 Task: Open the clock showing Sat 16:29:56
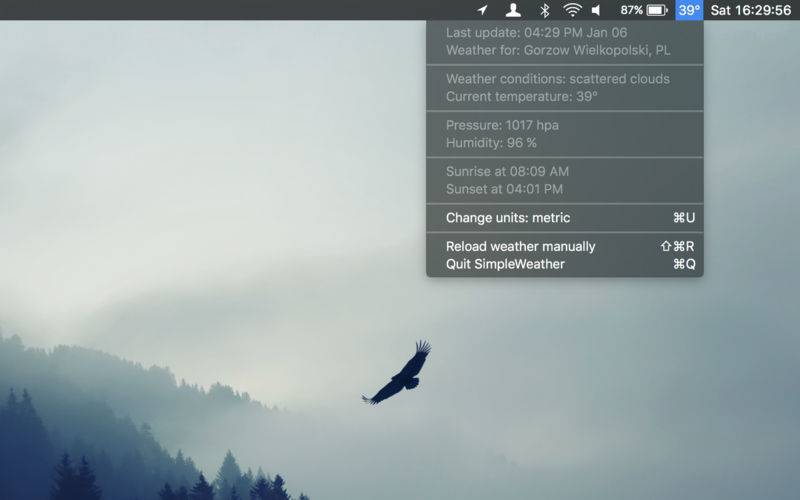(x=751, y=10)
